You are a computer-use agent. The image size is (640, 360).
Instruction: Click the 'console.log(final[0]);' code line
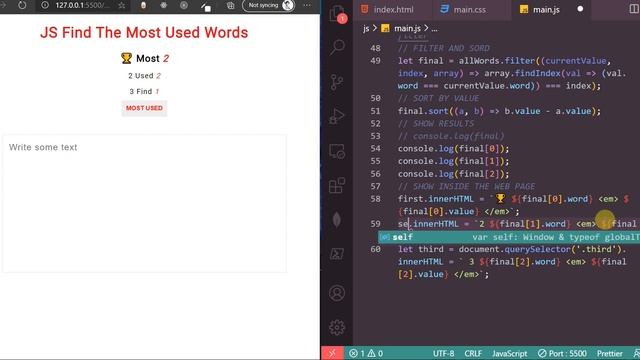pyautogui.click(x=453, y=149)
